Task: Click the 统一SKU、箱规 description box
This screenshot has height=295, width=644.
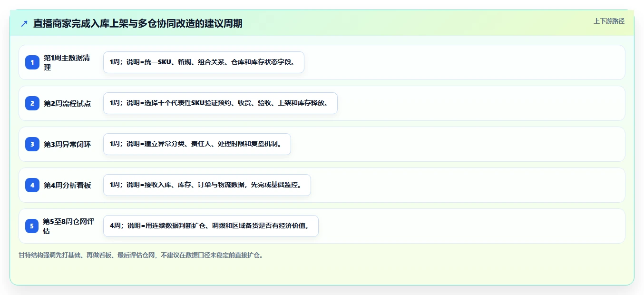Action: click(204, 62)
